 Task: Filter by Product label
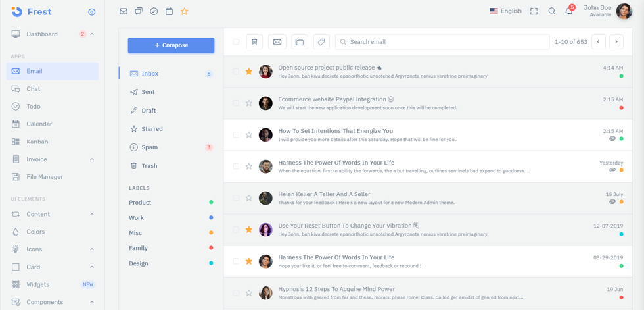(x=171, y=203)
